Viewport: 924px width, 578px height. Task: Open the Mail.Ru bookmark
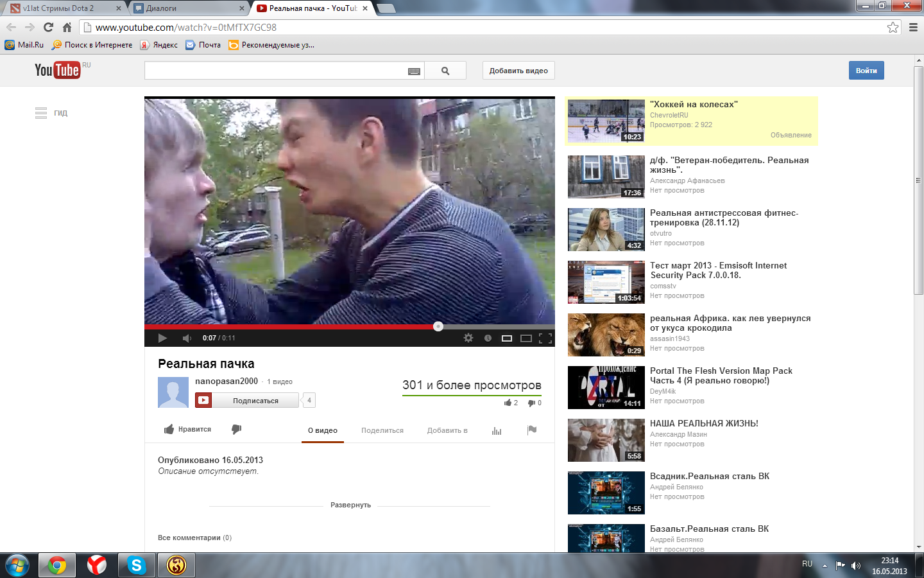tap(24, 45)
